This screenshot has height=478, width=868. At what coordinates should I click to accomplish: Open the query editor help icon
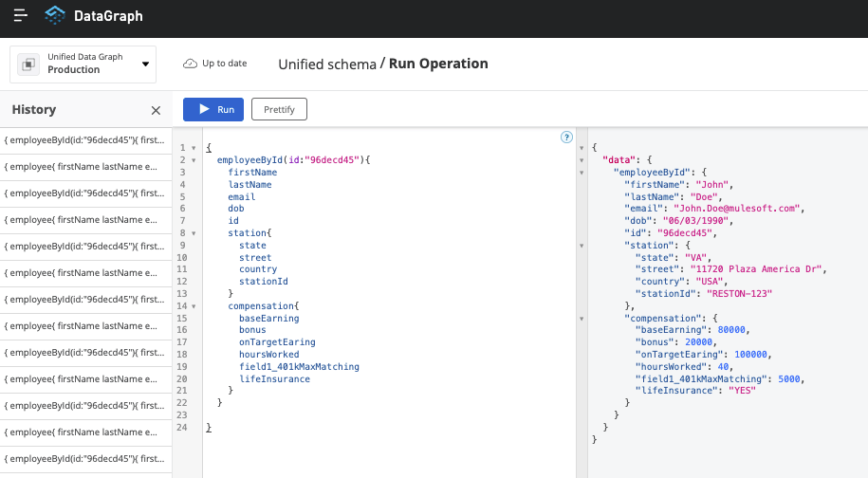[566, 138]
